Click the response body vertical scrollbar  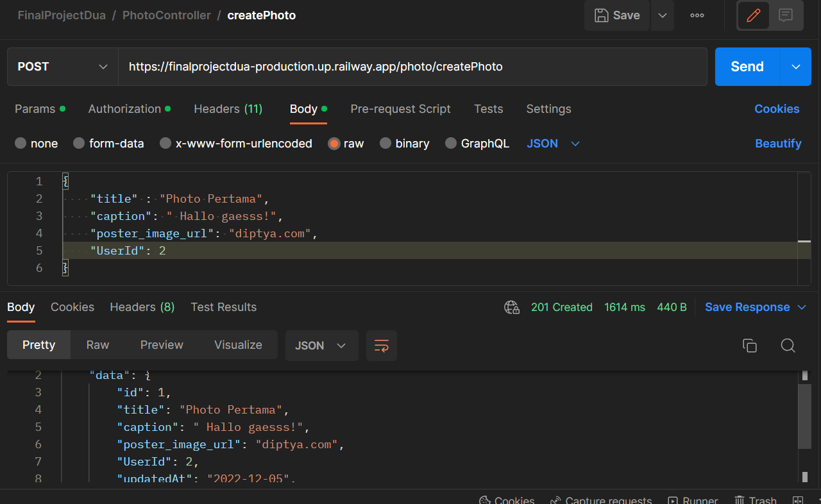pyautogui.click(x=804, y=417)
